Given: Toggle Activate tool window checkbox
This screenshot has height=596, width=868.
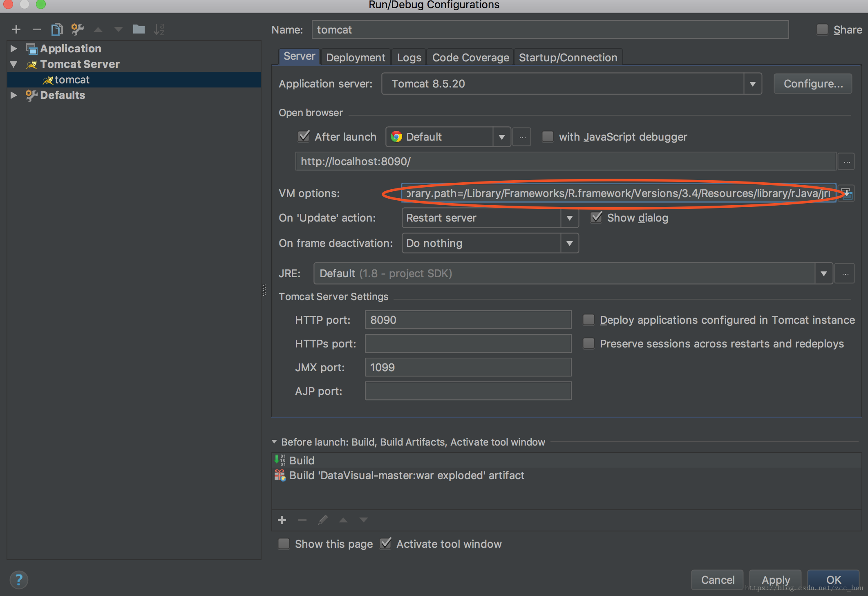Looking at the screenshot, I should coord(385,544).
